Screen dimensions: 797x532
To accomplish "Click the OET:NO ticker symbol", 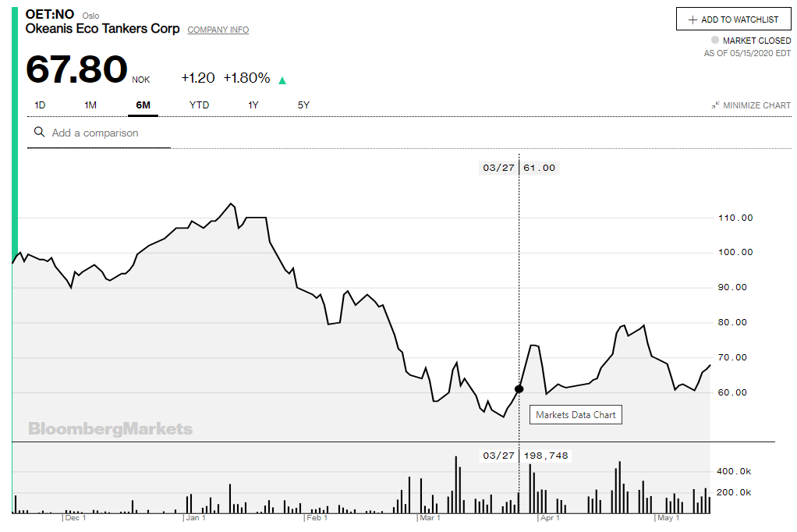I will [x=50, y=14].
